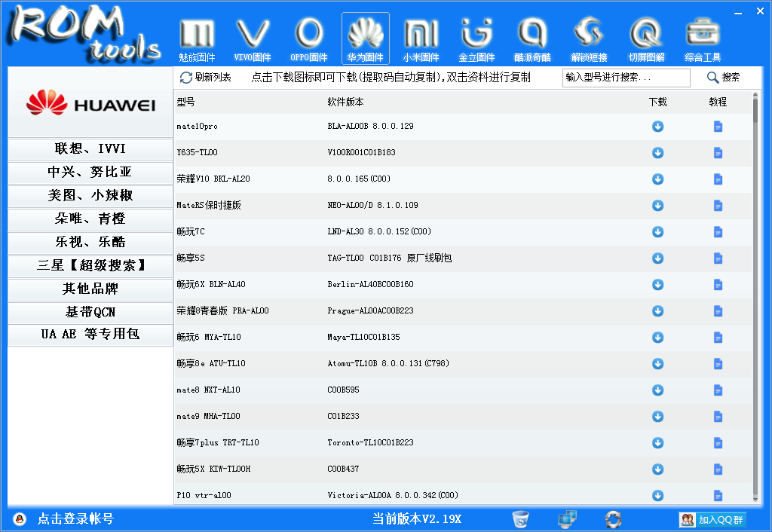Click the 刷新列表 refresh list button
772x532 pixels.
point(205,78)
